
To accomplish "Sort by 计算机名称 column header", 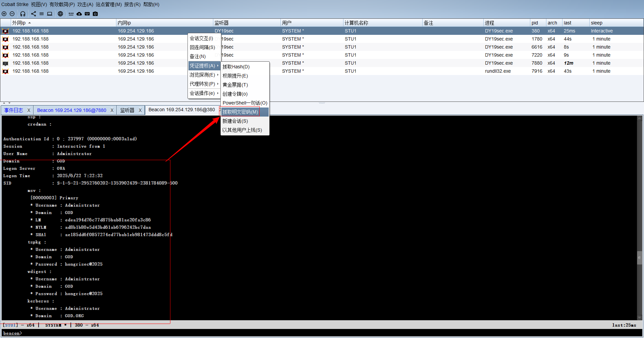I will pos(383,23).
